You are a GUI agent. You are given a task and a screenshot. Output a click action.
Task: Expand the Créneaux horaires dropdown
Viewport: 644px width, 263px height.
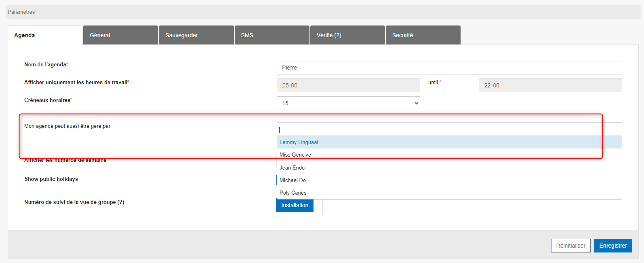pos(348,103)
